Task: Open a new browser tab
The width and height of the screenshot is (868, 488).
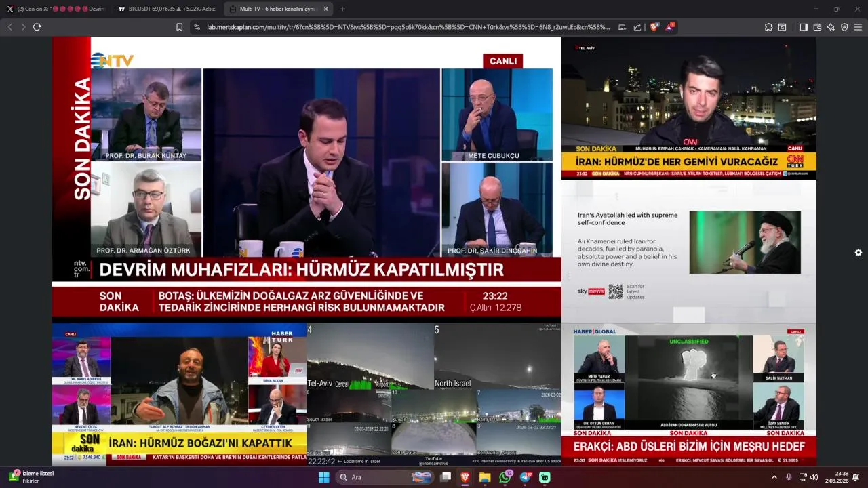Action: coord(342,9)
